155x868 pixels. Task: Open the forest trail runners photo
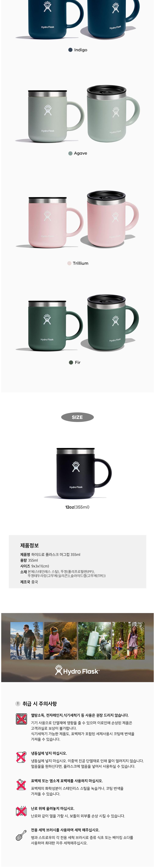(128, 641)
